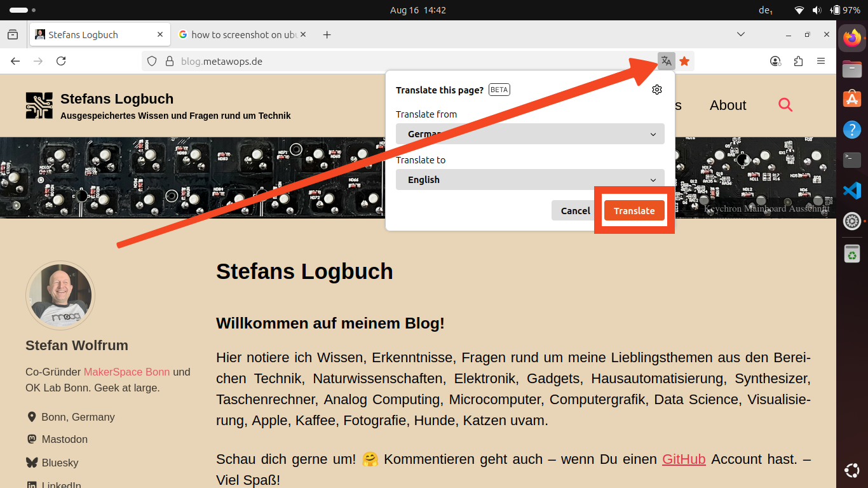The width and height of the screenshot is (868, 488).
Task: Follow the MakerSpace Bonn link
Action: pyautogui.click(x=127, y=372)
